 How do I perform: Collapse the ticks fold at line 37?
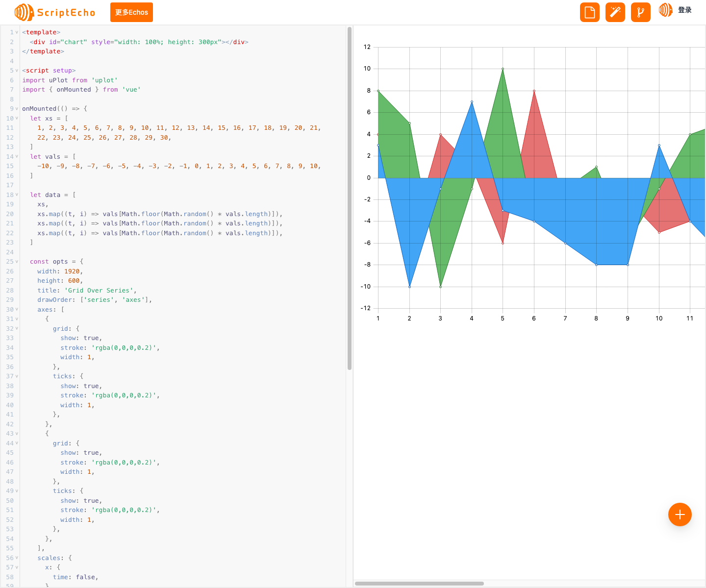point(17,376)
